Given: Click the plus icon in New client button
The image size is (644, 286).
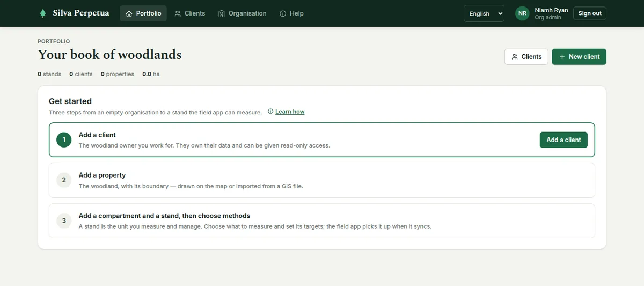Looking at the screenshot, I should [x=562, y=57].
